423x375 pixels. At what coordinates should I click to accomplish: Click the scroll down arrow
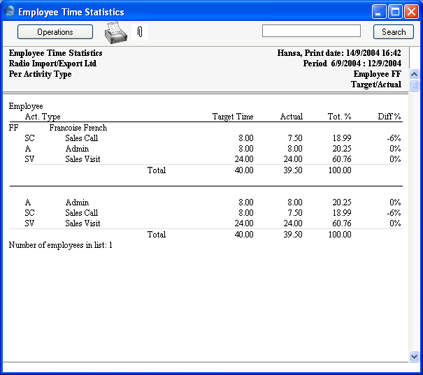[414, 356]
